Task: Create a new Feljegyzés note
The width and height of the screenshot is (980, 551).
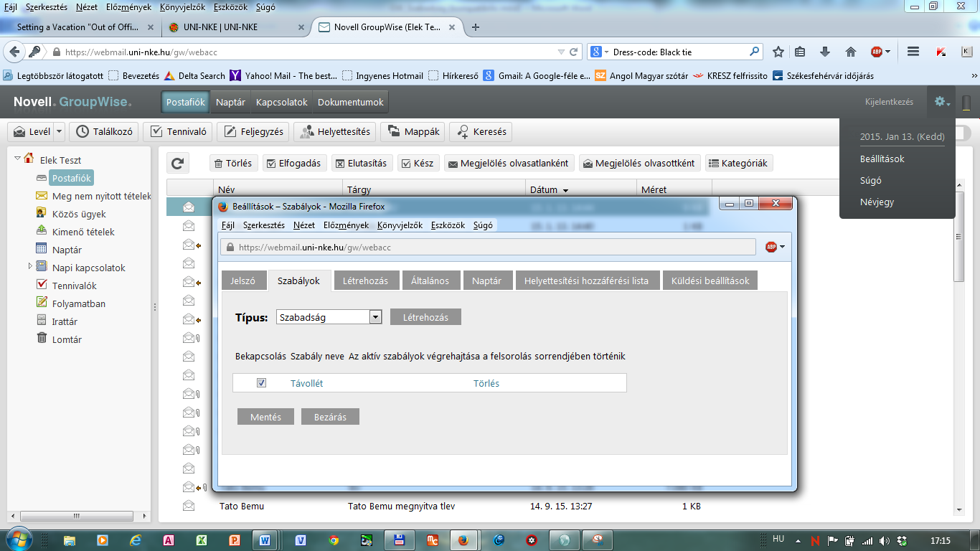Action: pos(253,132)
